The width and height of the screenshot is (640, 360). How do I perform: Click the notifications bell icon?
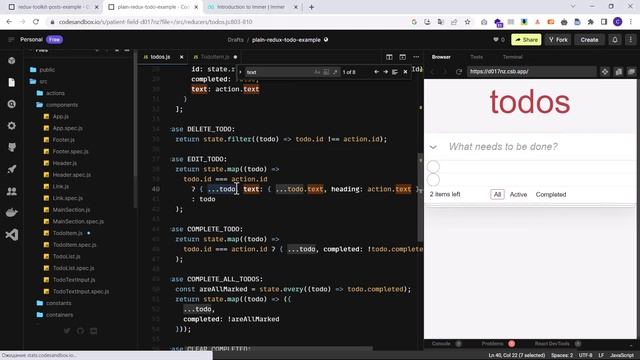pos(615,40)
